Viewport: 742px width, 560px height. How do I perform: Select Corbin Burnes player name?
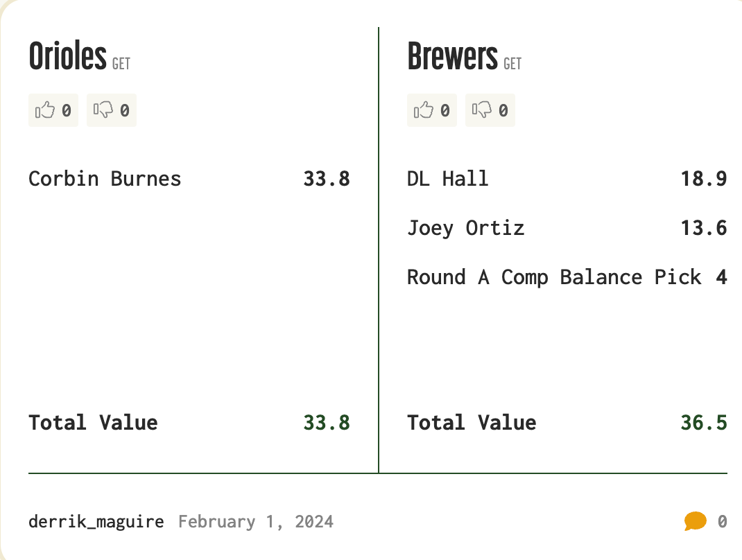click(x=105, y=179)
